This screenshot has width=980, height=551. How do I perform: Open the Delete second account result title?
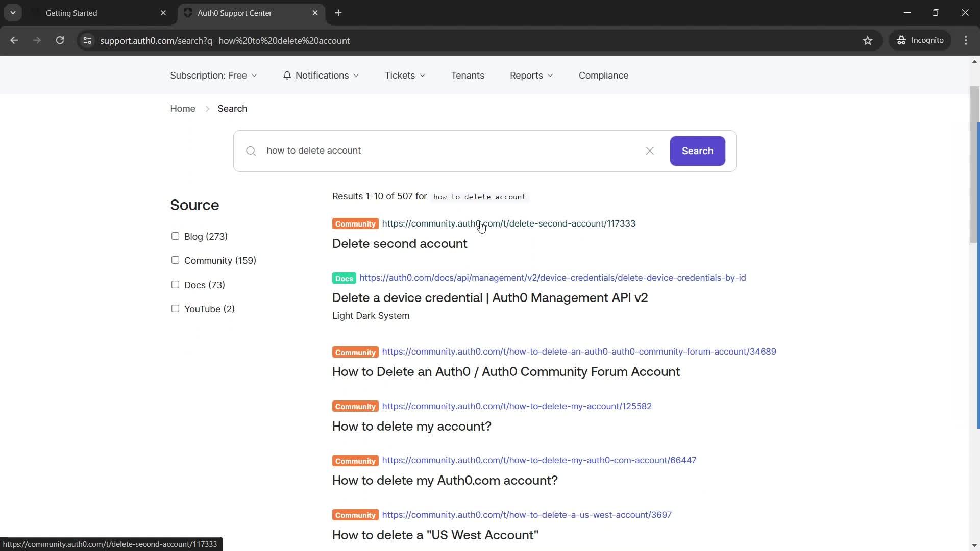click(x=400, y=243)
